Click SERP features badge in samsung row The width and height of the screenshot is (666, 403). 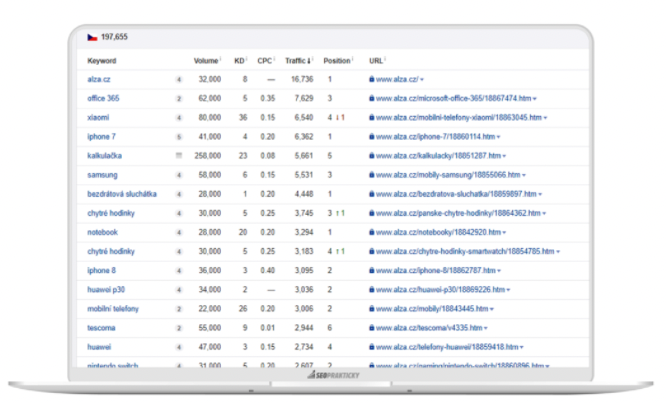179,175
